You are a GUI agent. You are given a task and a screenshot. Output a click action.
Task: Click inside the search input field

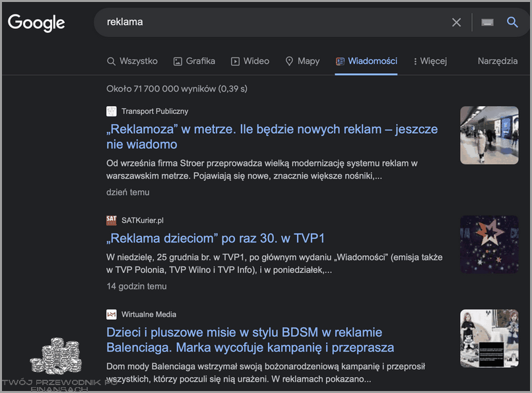pyautogui.click(x=264, y=22)
